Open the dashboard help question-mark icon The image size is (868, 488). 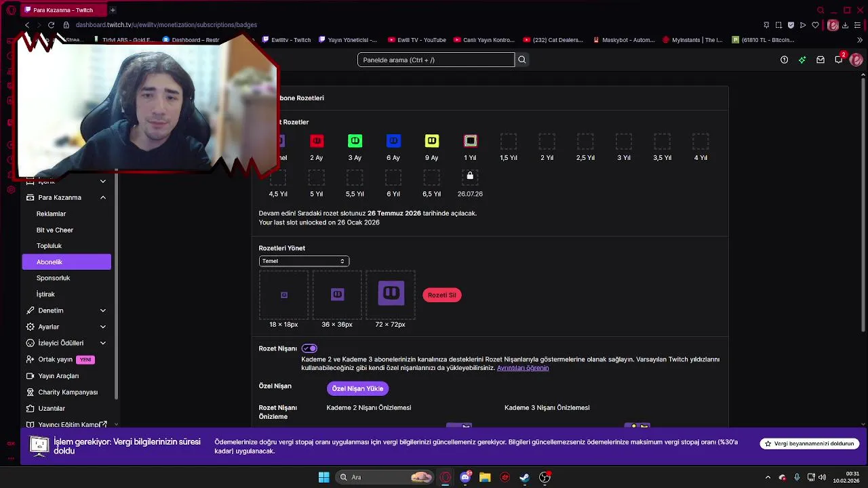pyautogui.click(x=784, y=60)
